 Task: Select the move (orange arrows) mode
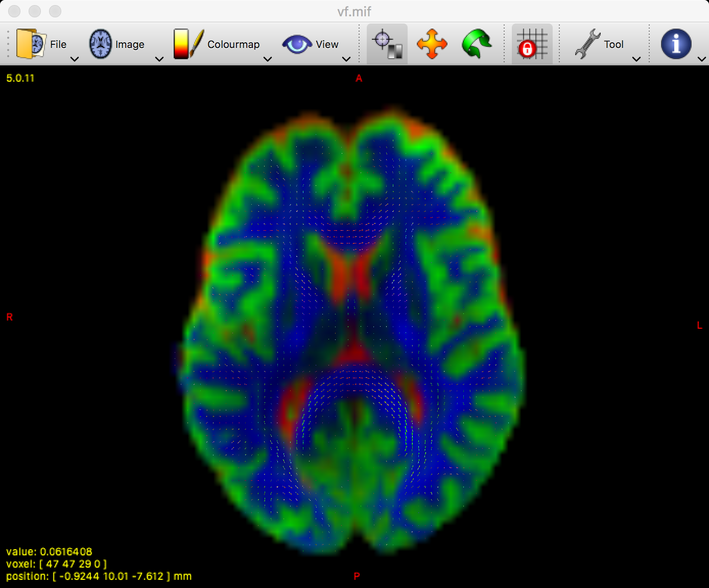(x=432, y=44)
